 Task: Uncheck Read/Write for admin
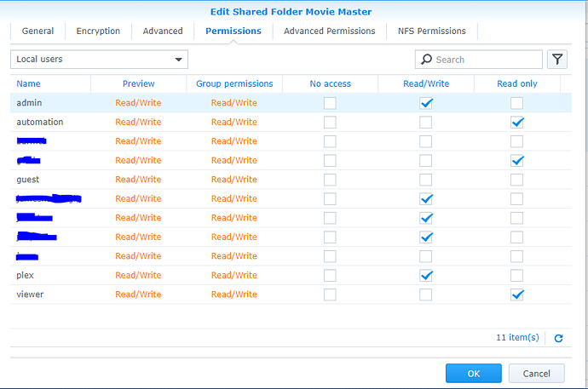pyautogui.click(x=426, y=103)
